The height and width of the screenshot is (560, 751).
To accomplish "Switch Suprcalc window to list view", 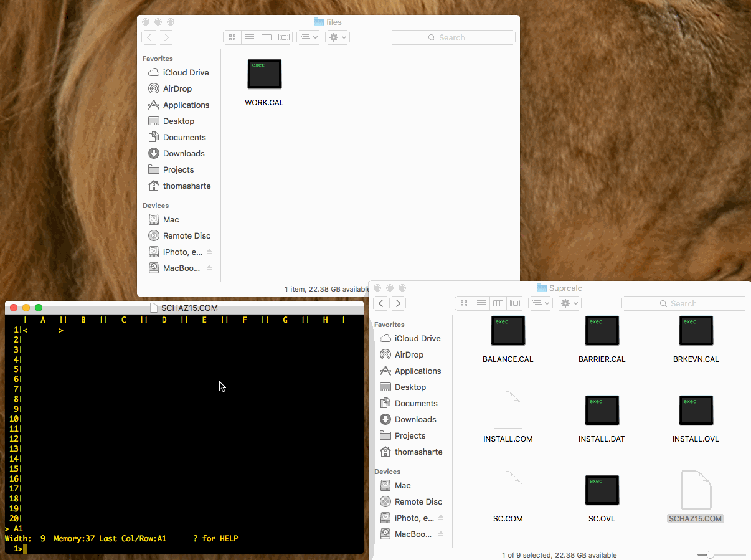I will tap(481, 303).
